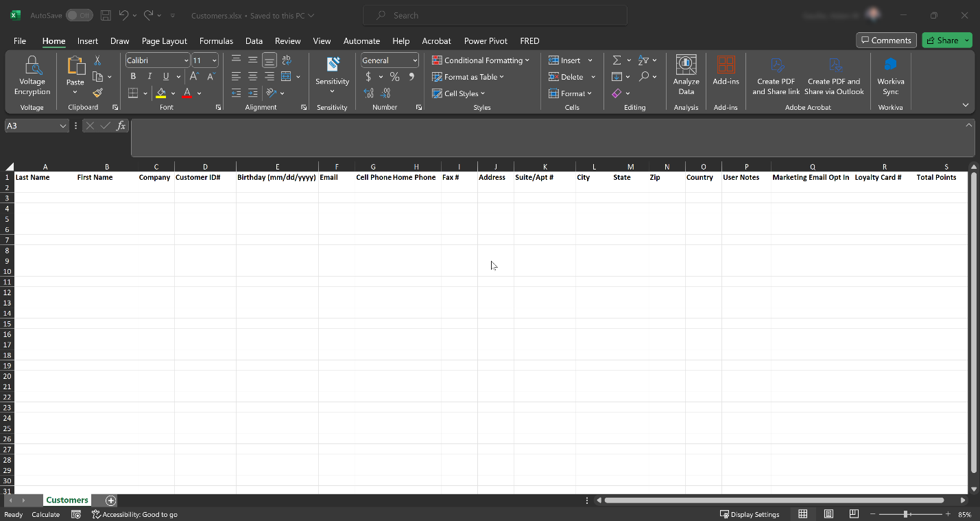Expand the Cell Styles gallery
This screenshot has height=521, width=980.
pos(459,93)
